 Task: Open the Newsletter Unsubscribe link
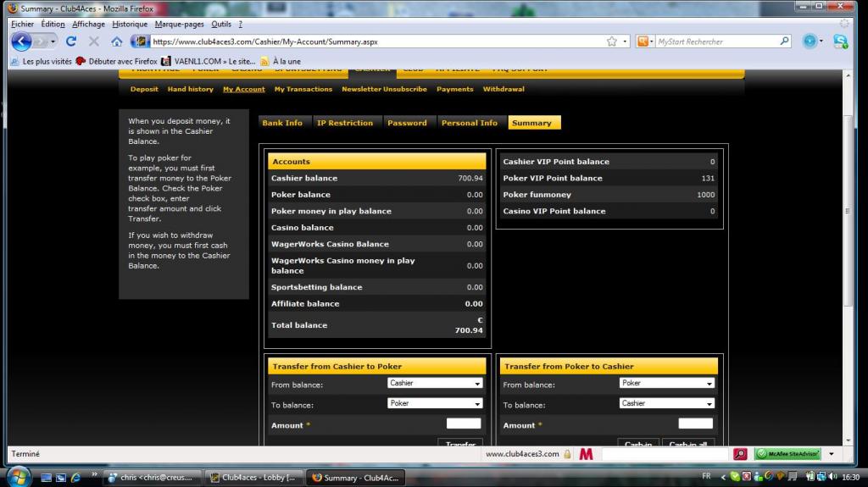pos(384,89)
